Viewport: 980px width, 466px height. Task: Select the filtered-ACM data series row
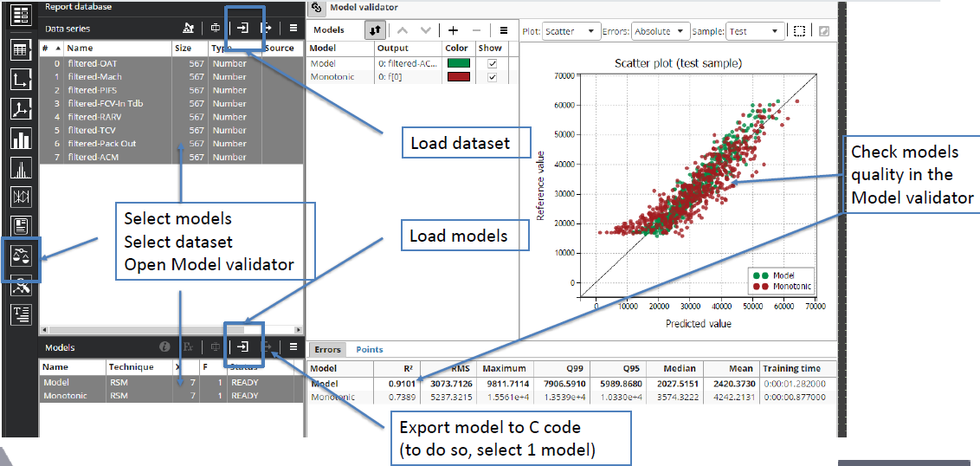pyautogui.click(x=171, y=157)
